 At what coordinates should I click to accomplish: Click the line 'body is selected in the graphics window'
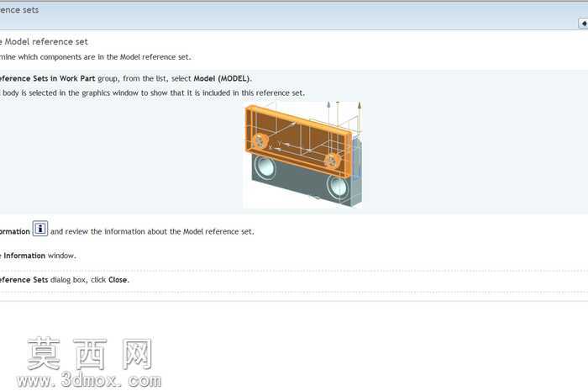tap(71, 93)
